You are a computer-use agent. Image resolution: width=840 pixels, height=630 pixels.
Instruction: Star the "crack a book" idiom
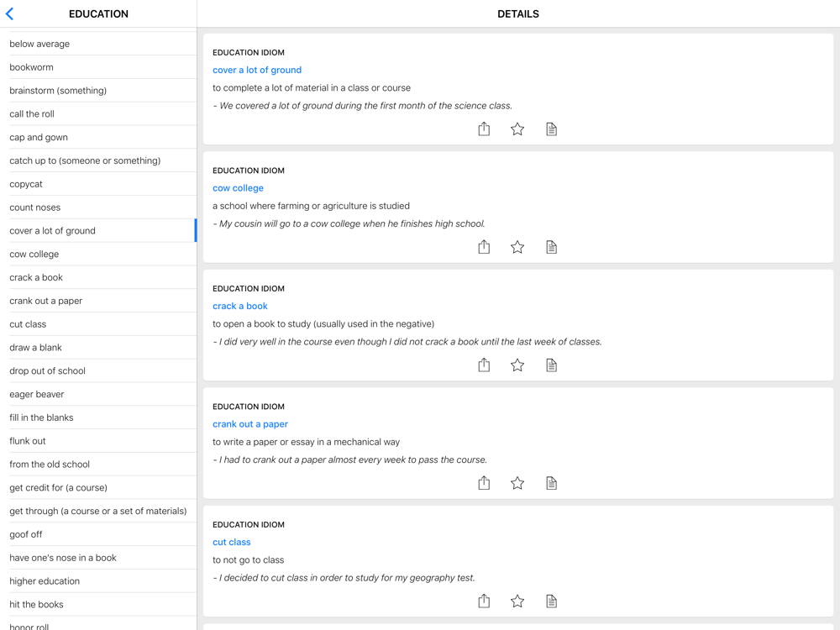[517, 365]
